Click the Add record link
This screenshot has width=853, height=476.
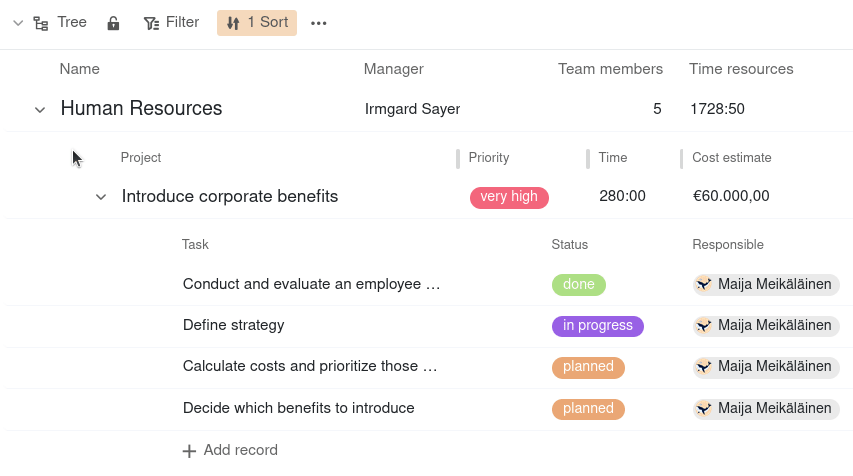tap(240, 450)
